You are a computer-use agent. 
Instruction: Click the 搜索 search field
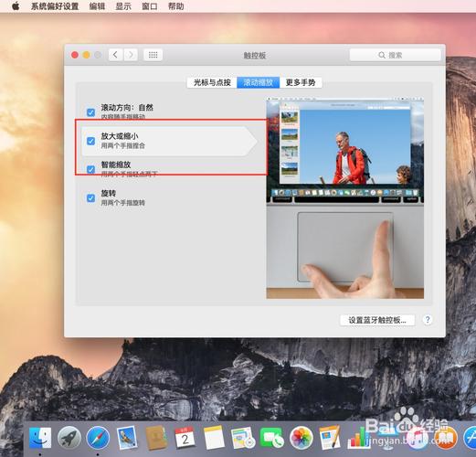point(395,55)
